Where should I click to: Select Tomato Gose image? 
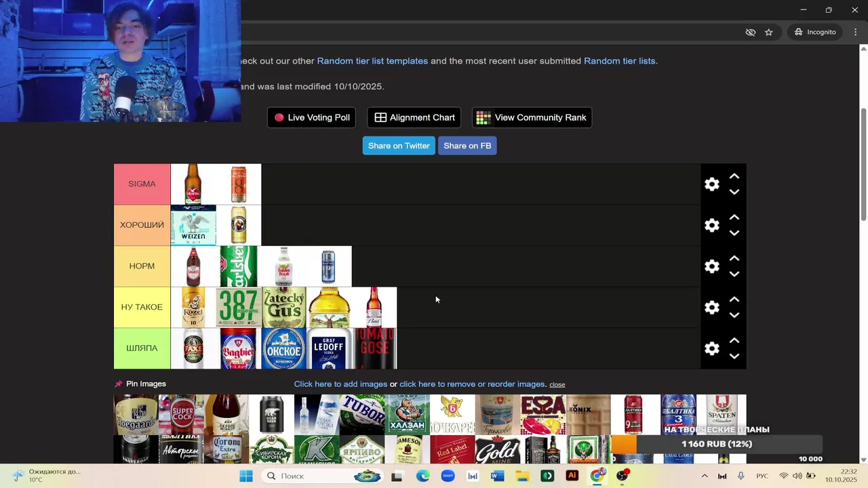[374, 348]
